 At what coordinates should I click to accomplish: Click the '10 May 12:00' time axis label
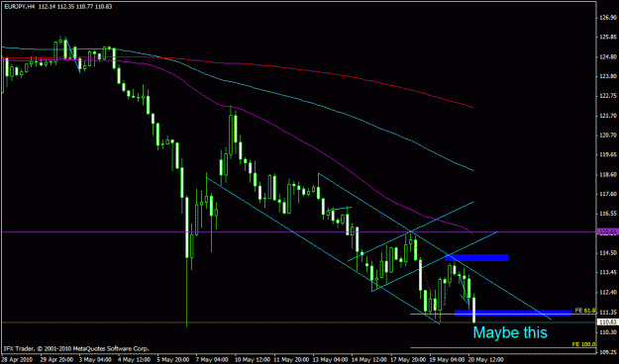[252, 360]
